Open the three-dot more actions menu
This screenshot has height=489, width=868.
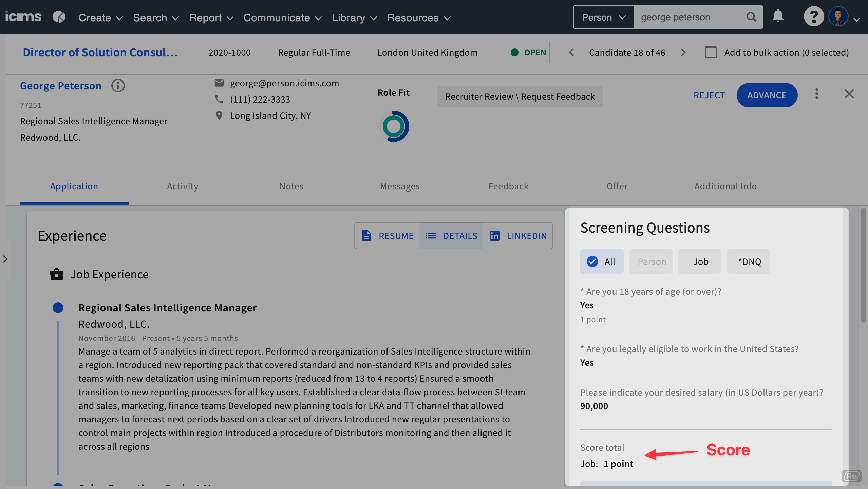click(x=817, y=94)
